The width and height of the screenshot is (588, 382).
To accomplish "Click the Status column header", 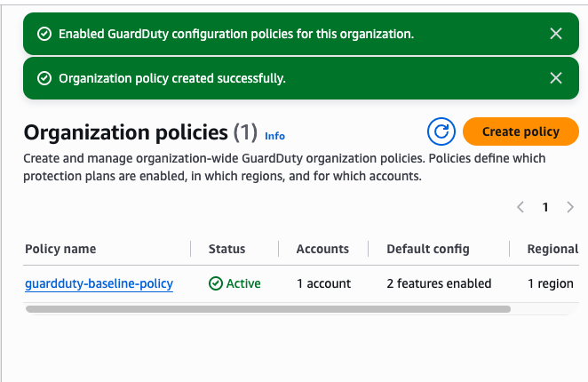I will pyautogui.click(x=226, y=249).
